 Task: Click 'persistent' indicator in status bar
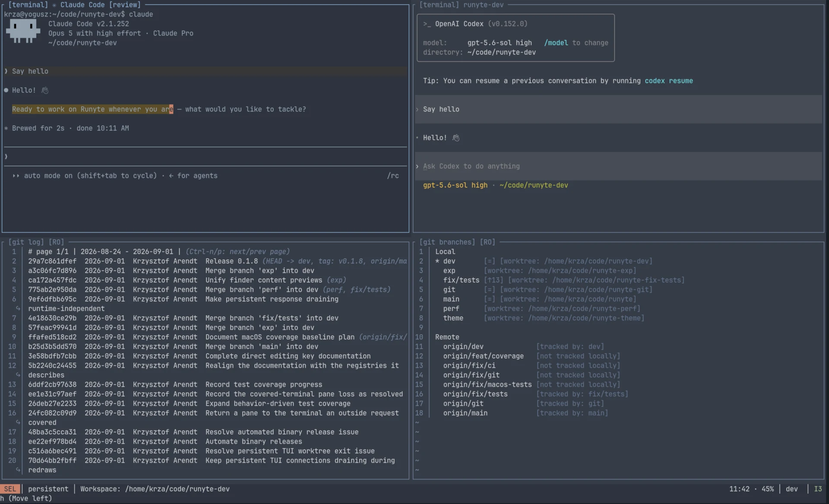[x=48, y=489]
